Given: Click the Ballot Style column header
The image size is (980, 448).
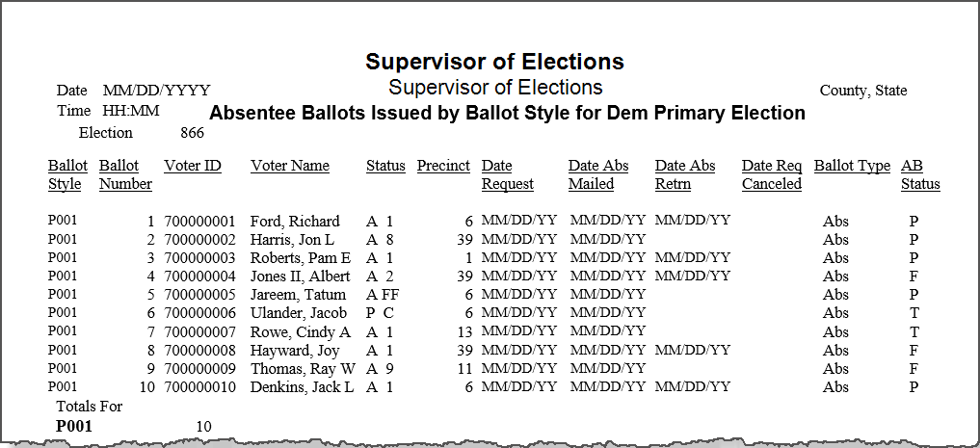Looking at the screenshot, I should [x=67, y=175].
